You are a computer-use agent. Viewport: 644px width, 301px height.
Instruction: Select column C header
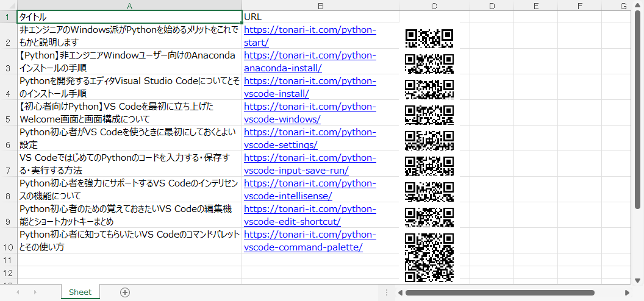click(x=435, y=5)
